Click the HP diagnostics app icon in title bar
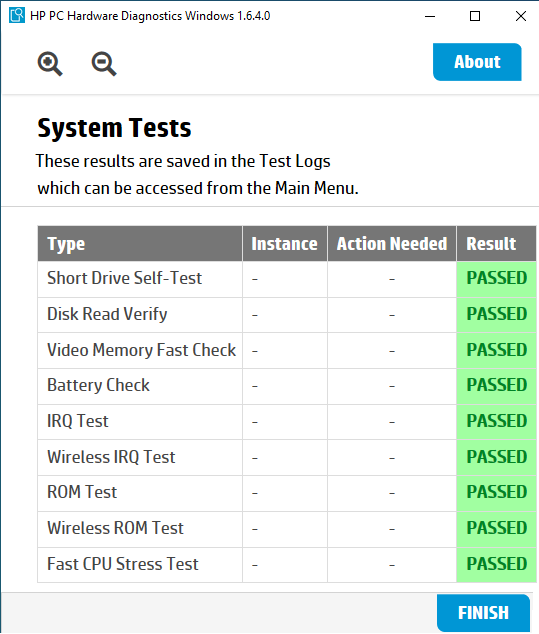 [x=17, y=15]
